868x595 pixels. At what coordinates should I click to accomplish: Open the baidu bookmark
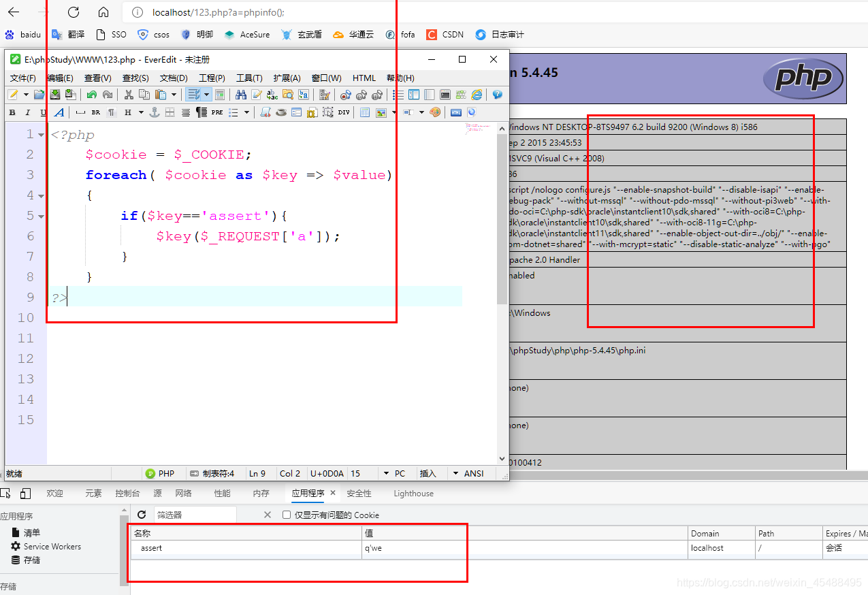[22, 34]
